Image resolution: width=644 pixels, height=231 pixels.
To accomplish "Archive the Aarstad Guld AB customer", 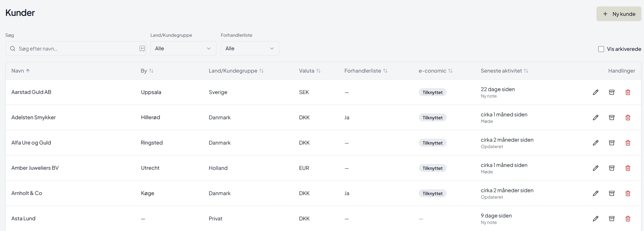I will point(612,92).
